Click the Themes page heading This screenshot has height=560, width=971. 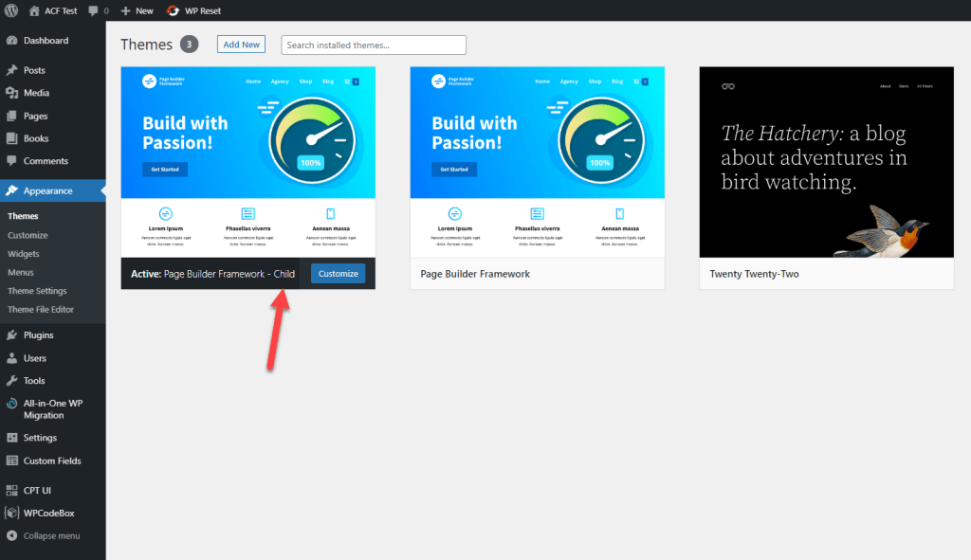pyautogui.click(x=146, y=45)
